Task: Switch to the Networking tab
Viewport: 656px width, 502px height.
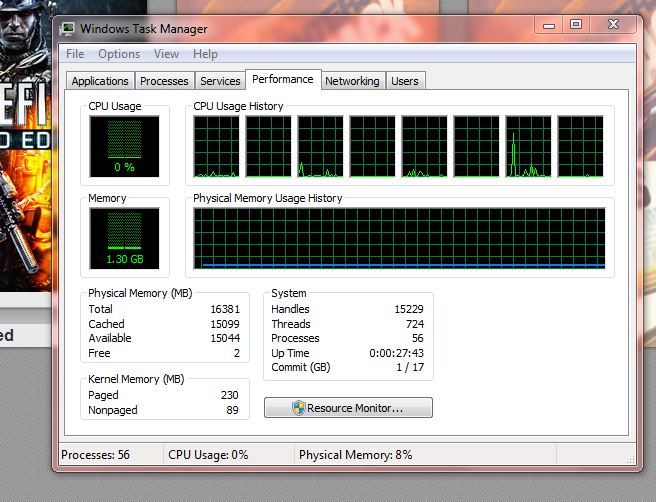Action: pos(352,81)
